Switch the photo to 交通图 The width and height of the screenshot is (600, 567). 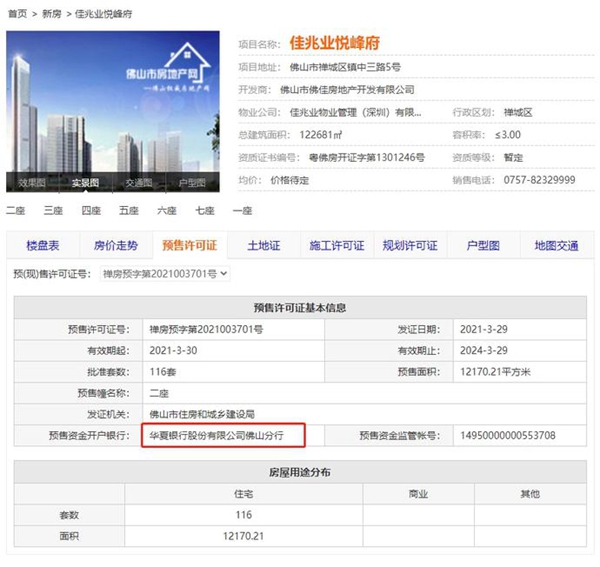pyautogui.click(x=139, y=183)
